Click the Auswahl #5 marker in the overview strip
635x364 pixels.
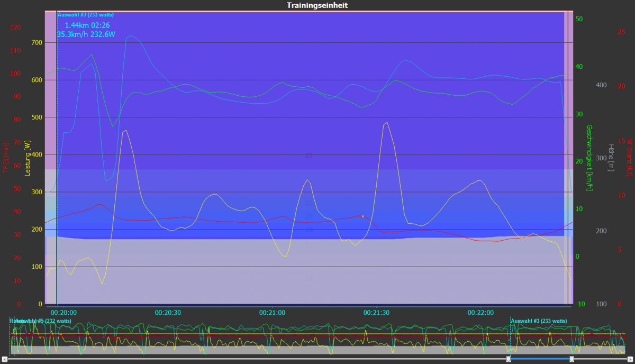[45, 321]
